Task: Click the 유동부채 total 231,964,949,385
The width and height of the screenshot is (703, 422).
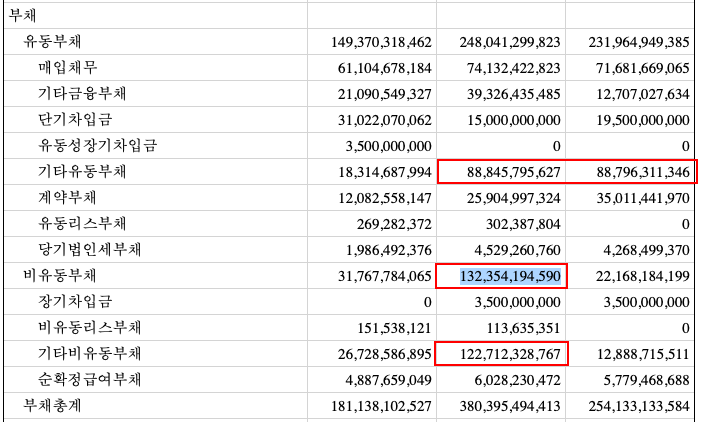Action: tap(639, 42)
